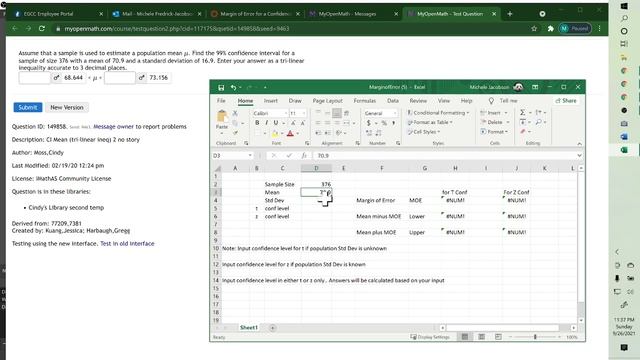Click the Name Box showing D3
The height and width of the screenshot is (360, 640).
[232, 156]
